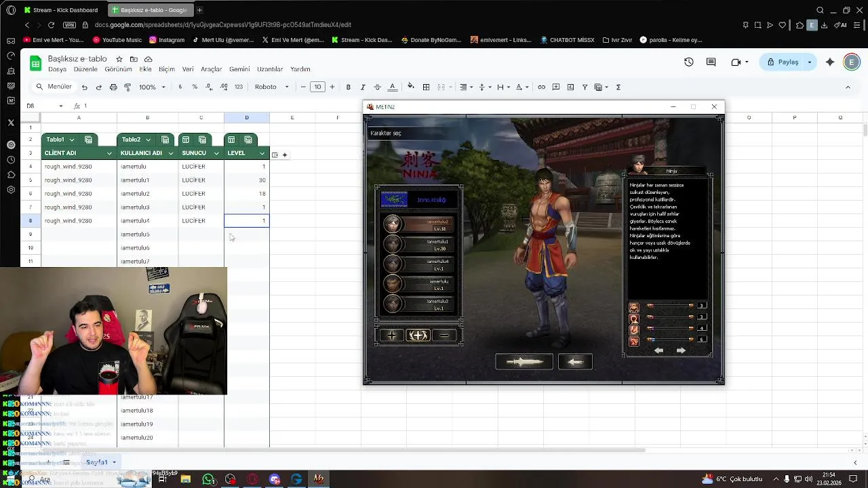Click left arrow under Ninja stat bars
868x488 pixels.
[x=658, y=350]
